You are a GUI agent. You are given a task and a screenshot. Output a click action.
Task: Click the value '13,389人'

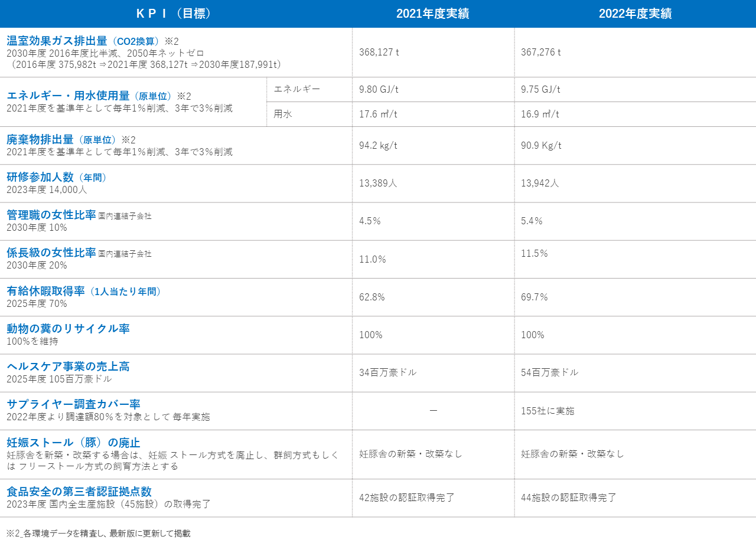point(378,183)
